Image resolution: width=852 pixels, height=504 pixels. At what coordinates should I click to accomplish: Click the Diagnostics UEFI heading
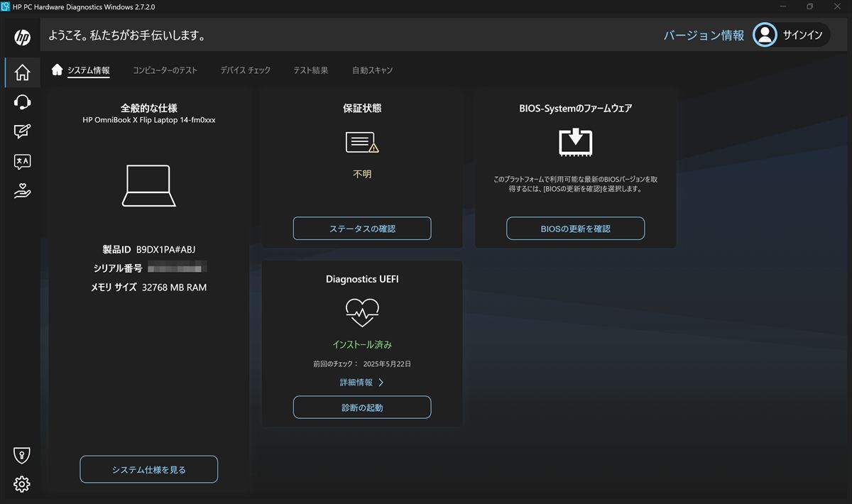click(362, 279)
